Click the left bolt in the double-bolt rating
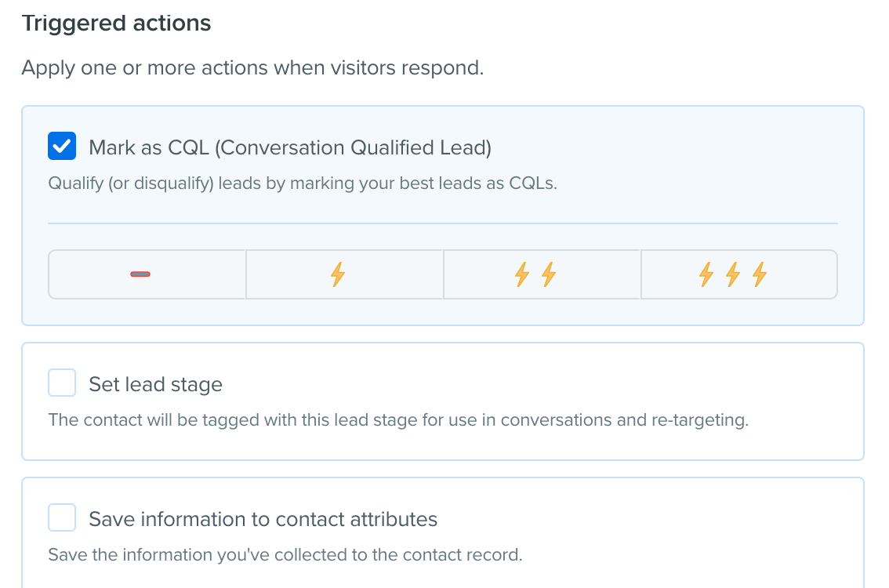This screenshot has height=588, width=889. click(521, 274)
